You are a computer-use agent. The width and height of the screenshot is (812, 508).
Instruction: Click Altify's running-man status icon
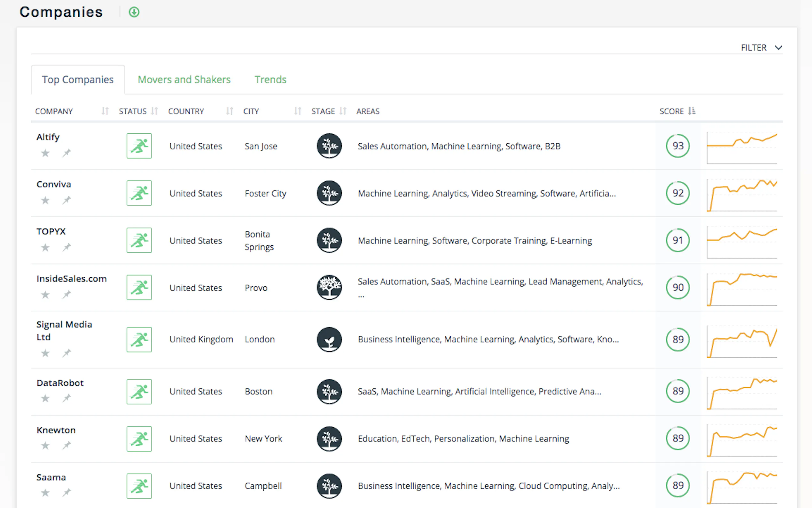139,146
